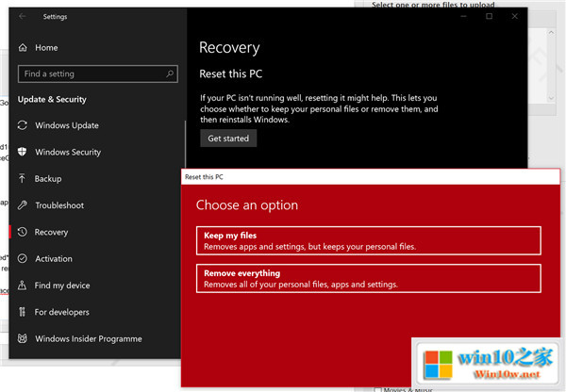Open Windows Update settings page
Image resolution: width=566 pixels, height=392 pixels.
click(x=67, y=125)
